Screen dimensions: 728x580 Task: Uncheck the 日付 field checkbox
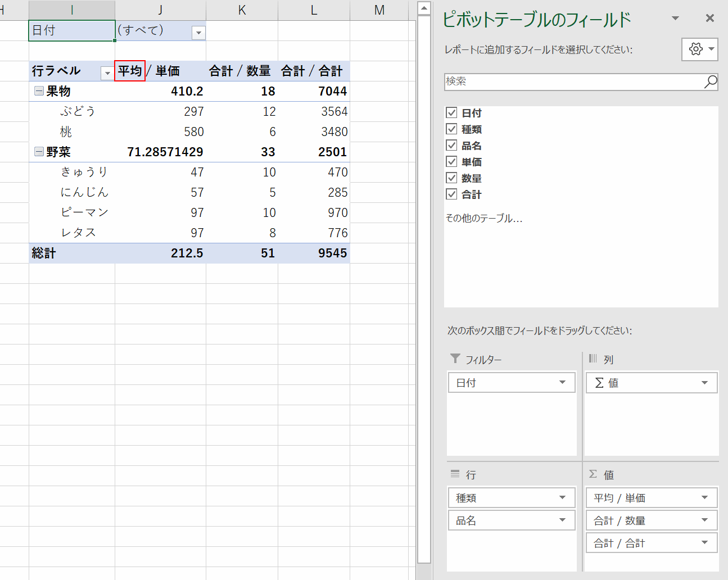click(451, 113)
